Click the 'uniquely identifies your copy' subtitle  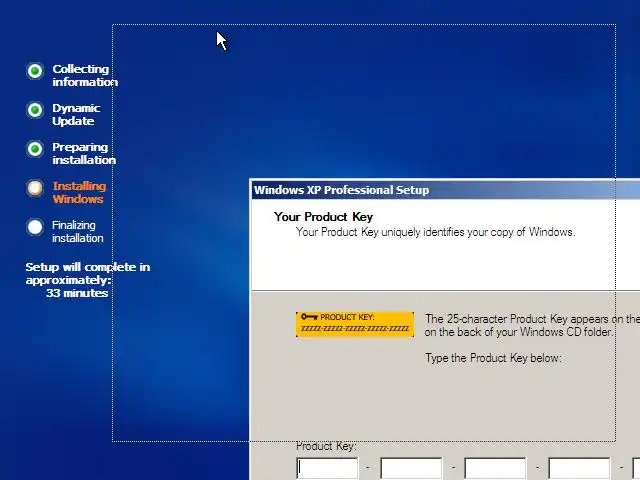click(436, 232)
